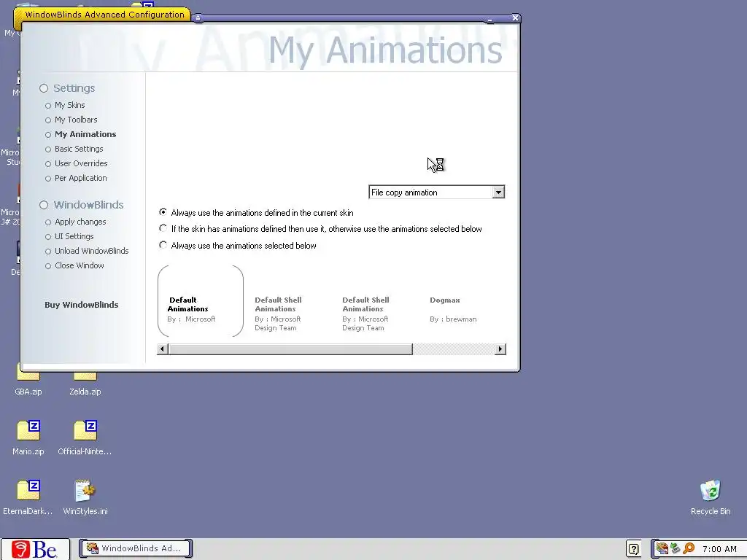The image size is (747, 560).
Task: Select the Mario.zip archive icon
Action: coord(28,430)
